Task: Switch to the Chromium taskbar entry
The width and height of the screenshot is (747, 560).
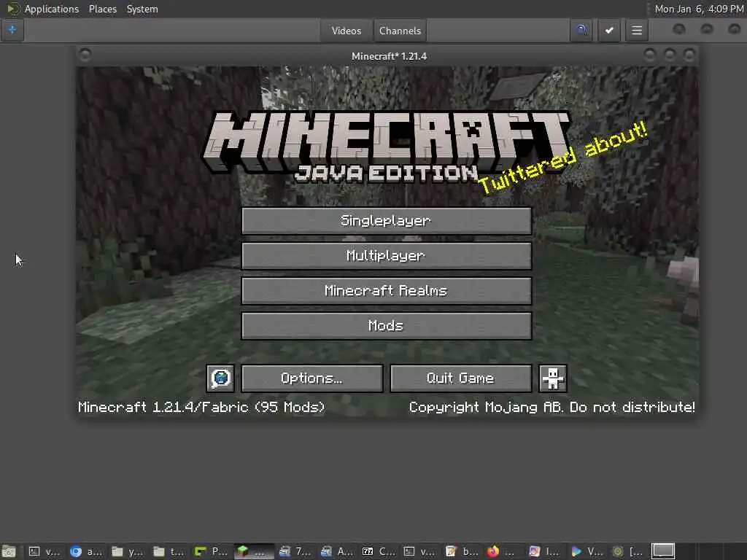Action: (86, 551)
